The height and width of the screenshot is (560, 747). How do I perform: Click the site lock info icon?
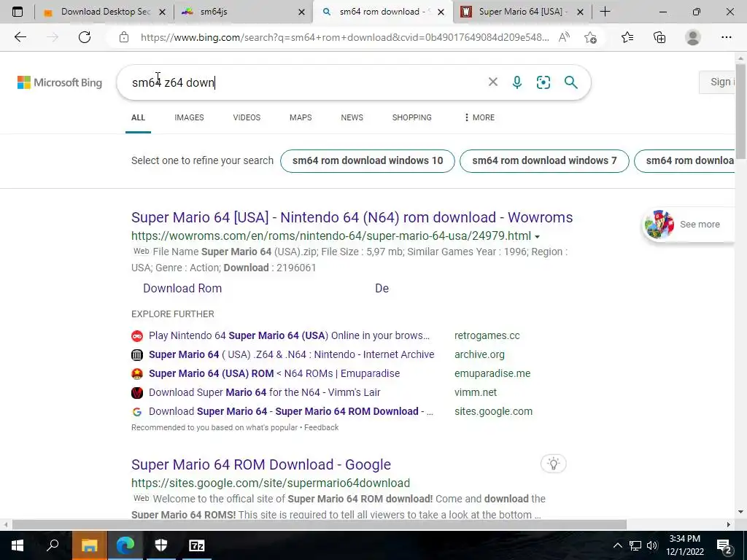point(124,37)
